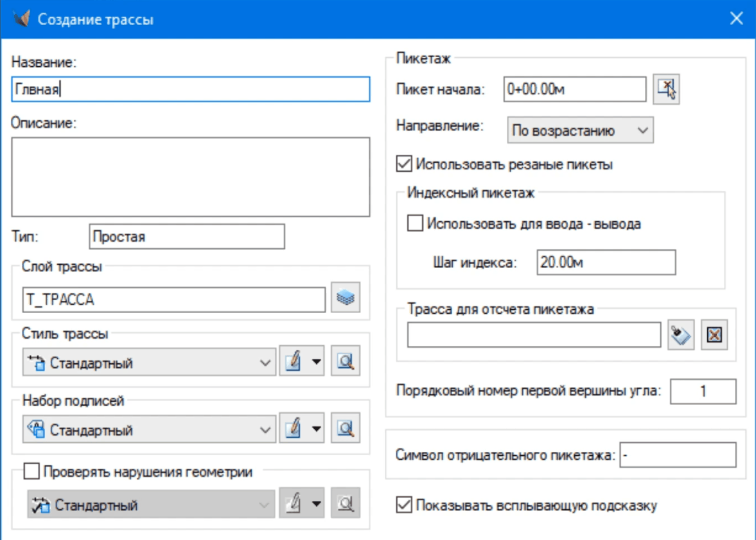Click the edit icon in Набор подписей

pos(293,429)
